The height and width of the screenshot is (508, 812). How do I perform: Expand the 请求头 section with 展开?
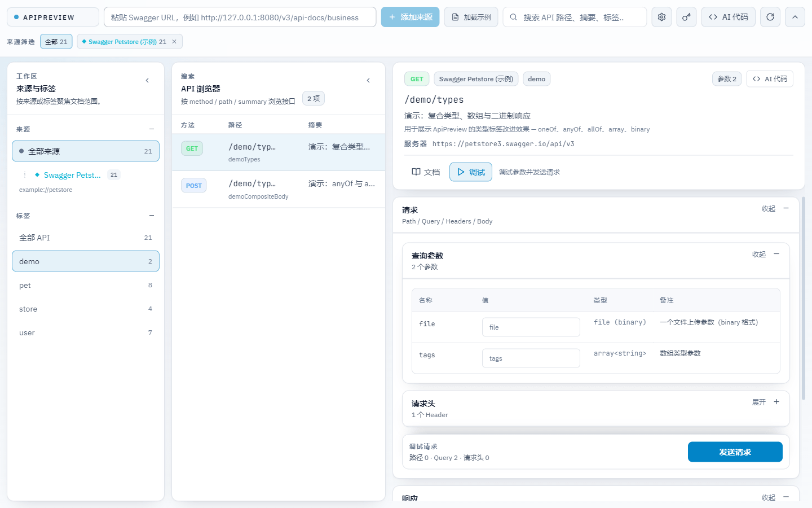coord(766,402)
